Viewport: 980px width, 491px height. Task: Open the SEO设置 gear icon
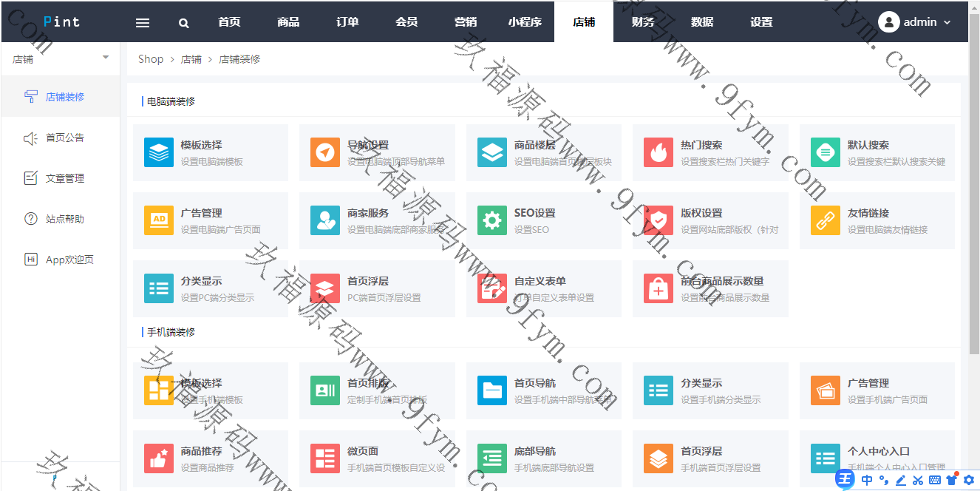491,220
